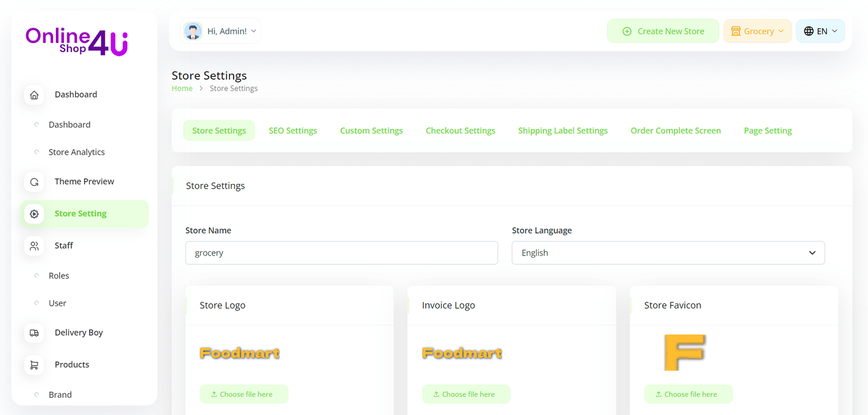The image size is (868, 415).
Task: Click the Theme Preview icon
Action: 34,182
